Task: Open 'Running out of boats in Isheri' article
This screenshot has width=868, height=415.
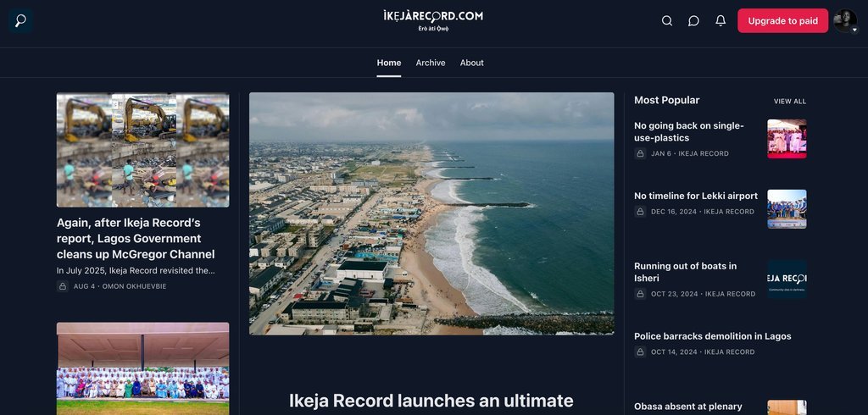Action: (685, 272)
